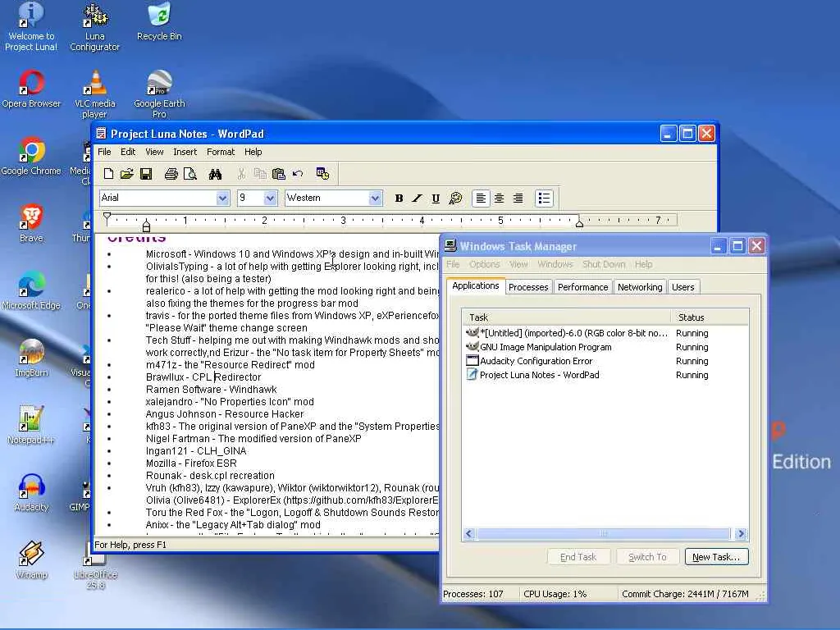Switch to Processes tab in Task Manager
840x630 pixels.
coord(528,287)
